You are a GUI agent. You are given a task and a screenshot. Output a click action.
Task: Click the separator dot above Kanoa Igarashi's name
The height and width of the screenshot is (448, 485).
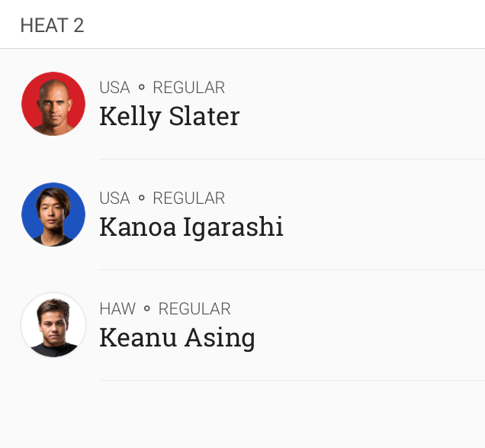[141, 198]
